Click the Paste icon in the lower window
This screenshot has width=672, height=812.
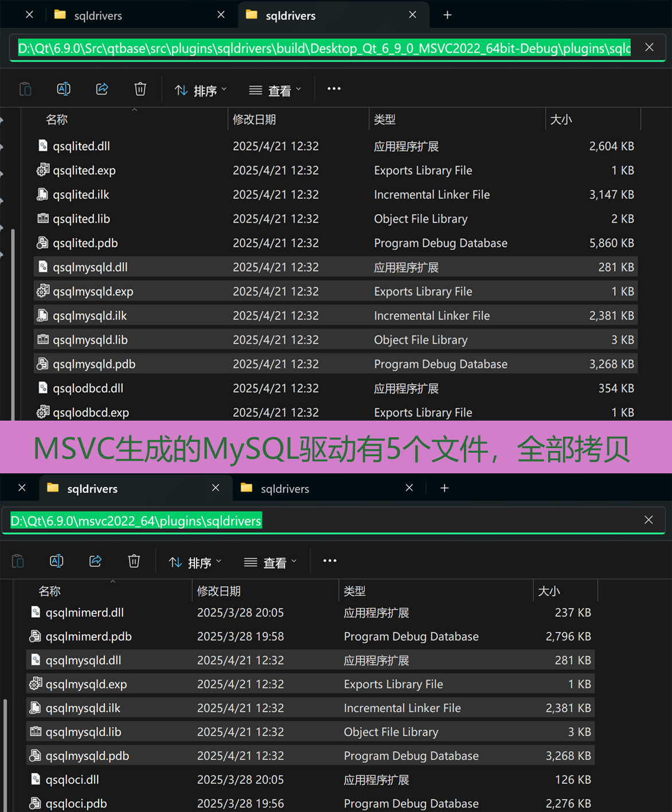pos(18,561)
